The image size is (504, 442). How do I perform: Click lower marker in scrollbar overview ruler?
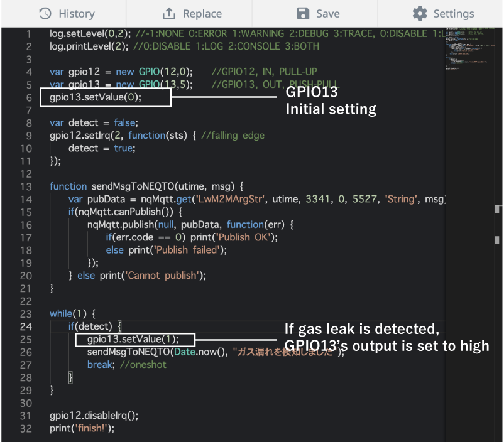[497, 240]
